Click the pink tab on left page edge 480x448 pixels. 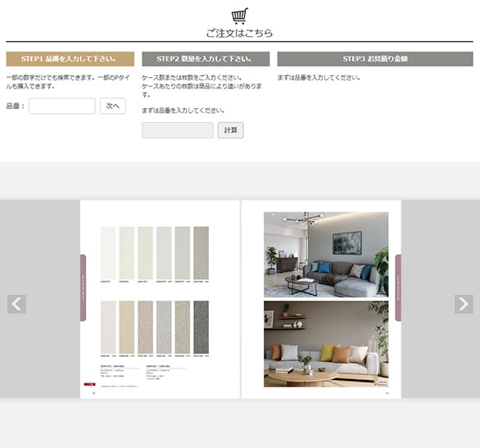[84, 287]
